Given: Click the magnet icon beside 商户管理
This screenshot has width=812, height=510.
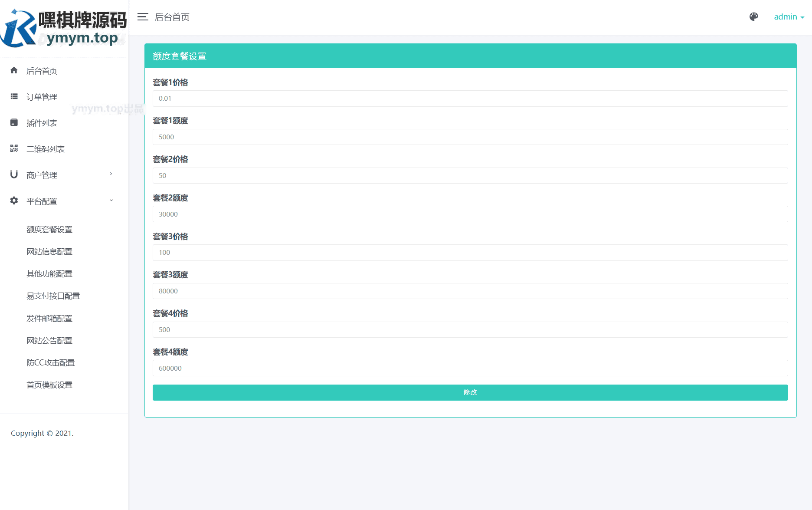Looking at the screenshot, I should coord(14,174).
